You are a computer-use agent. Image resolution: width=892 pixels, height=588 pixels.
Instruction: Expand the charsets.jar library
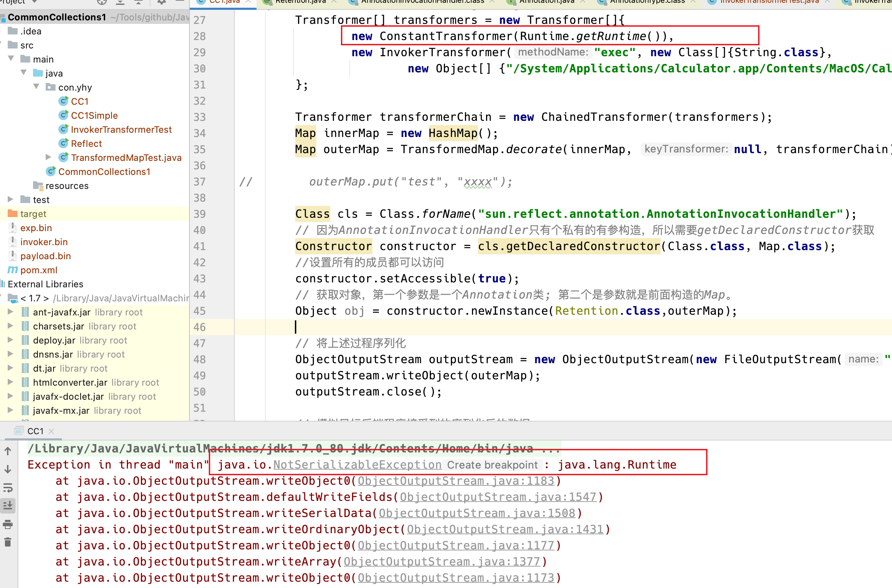[x=11, y=326]
